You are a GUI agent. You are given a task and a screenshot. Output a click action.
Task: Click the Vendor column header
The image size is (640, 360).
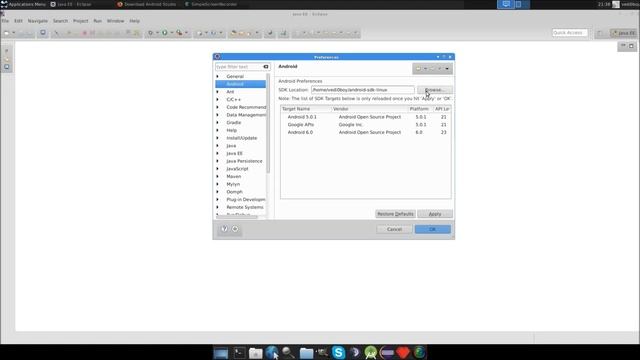tap(370, 109)
